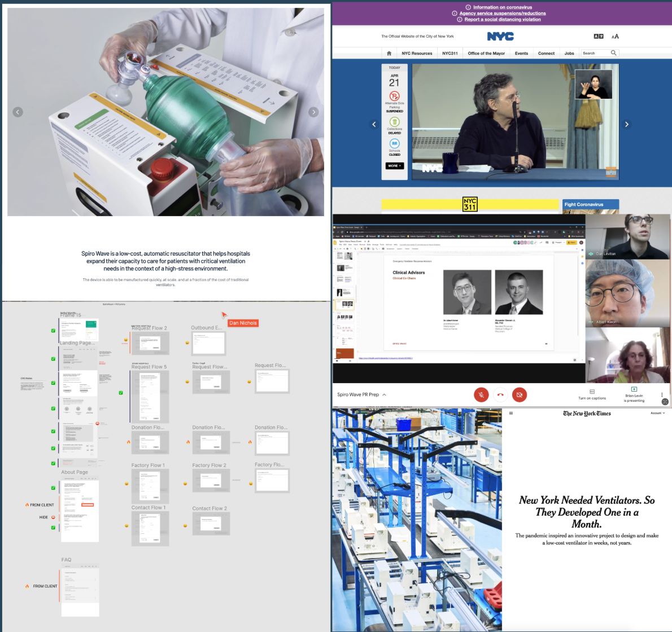Click The New York Times logo
The height and width of the screenshot is (632, 672).
(x=587, y=413)
